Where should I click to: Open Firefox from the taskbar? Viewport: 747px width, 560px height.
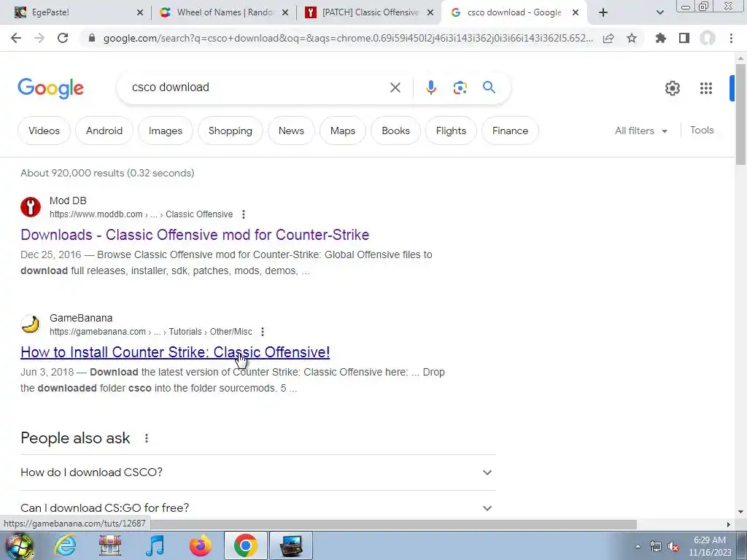(200, 545)
